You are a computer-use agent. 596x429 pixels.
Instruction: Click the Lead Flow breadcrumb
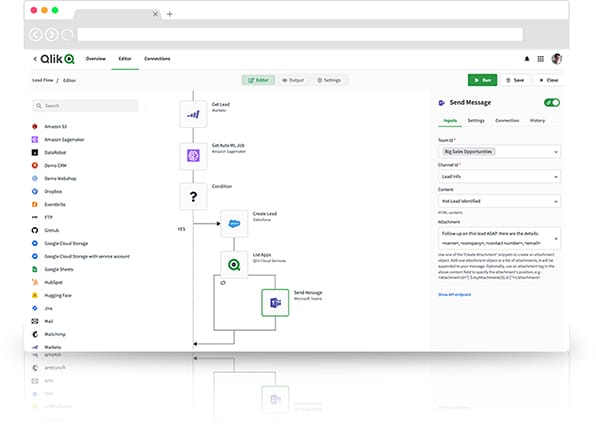43,80
